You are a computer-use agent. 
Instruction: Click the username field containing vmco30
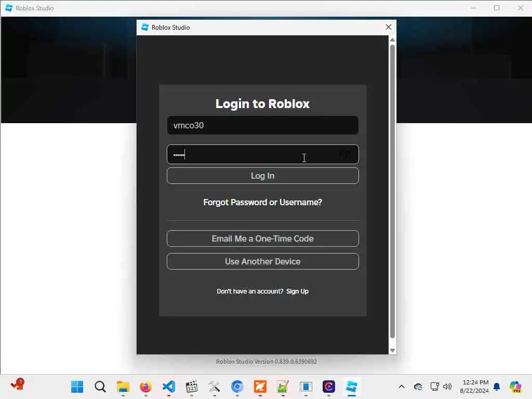pos(262,125)
